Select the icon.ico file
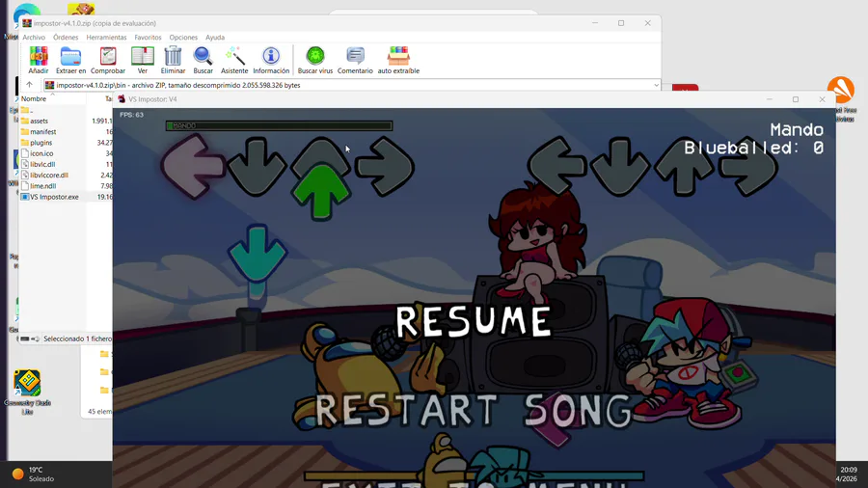This screenshot has height=488, width=868. (41, 153)
